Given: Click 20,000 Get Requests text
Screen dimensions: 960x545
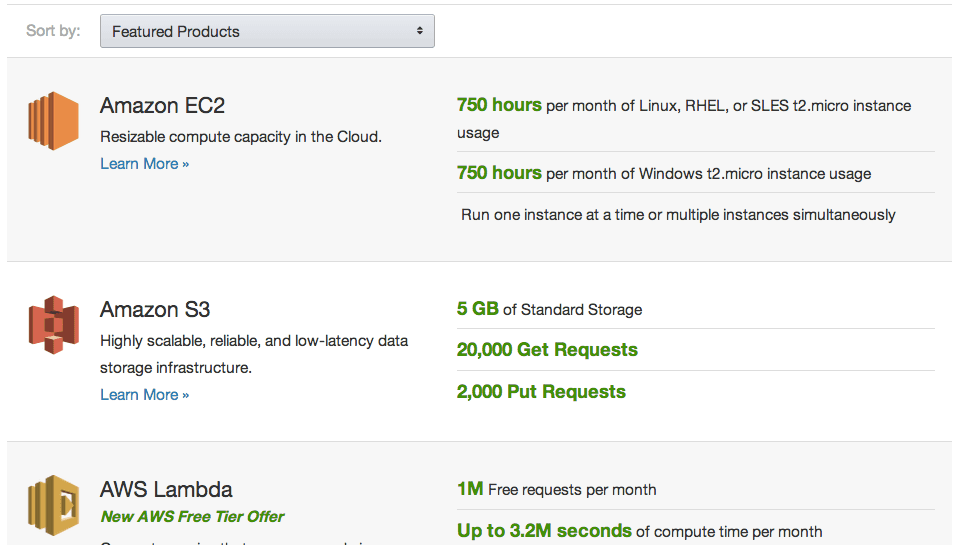Looking at the screenshot, I should click(x=547, y=350).
